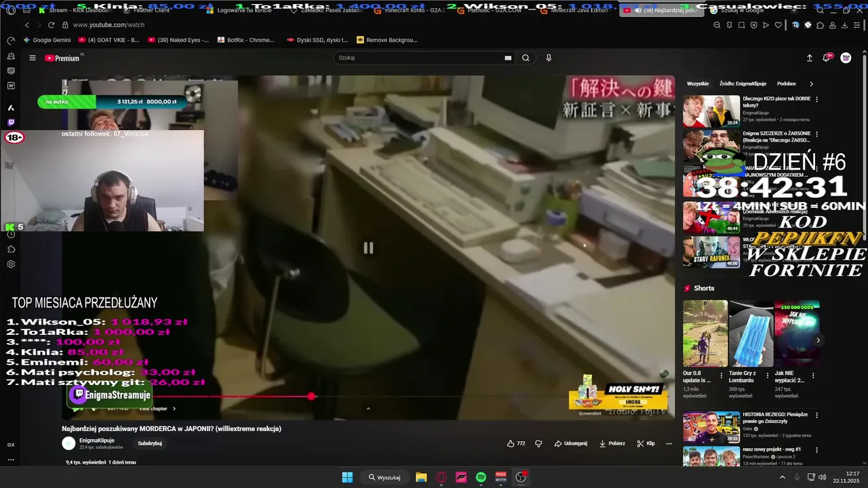This screenshot has width=868, height=488.
Task: Open the 'Remove Backgrou...' bookmark
Action: (x=387, y=40)
